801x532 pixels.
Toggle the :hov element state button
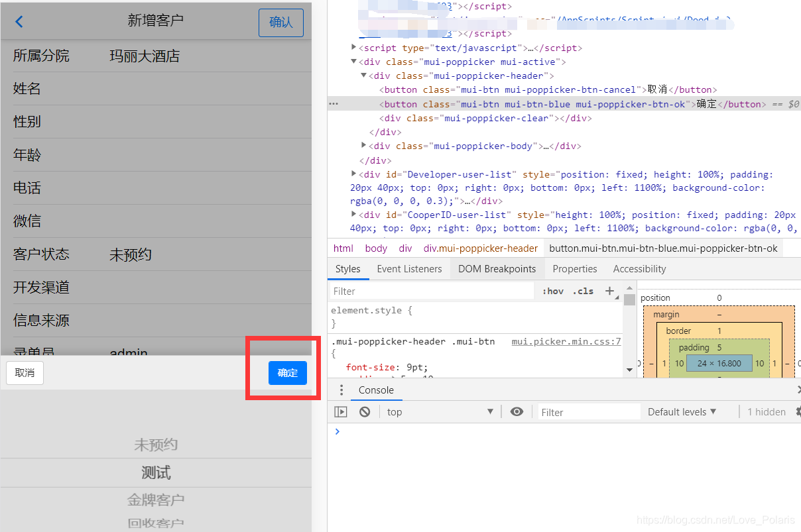(553, 291)
